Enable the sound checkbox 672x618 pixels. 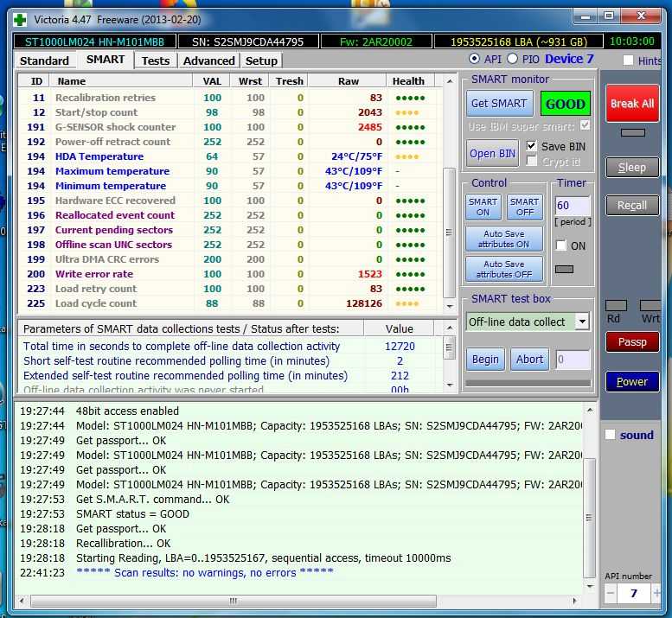tap(611, 435)
